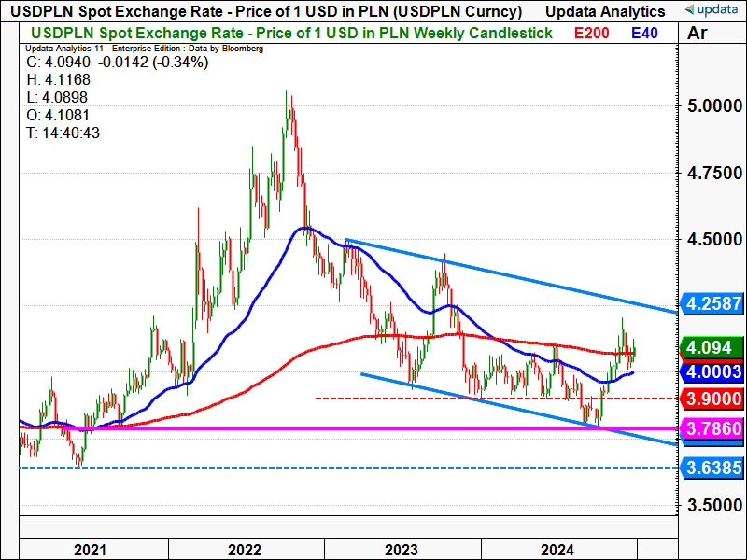
Task: Click the high value H: 4.1168 readout
Action: pyautogui.click(x=58, y=79)
